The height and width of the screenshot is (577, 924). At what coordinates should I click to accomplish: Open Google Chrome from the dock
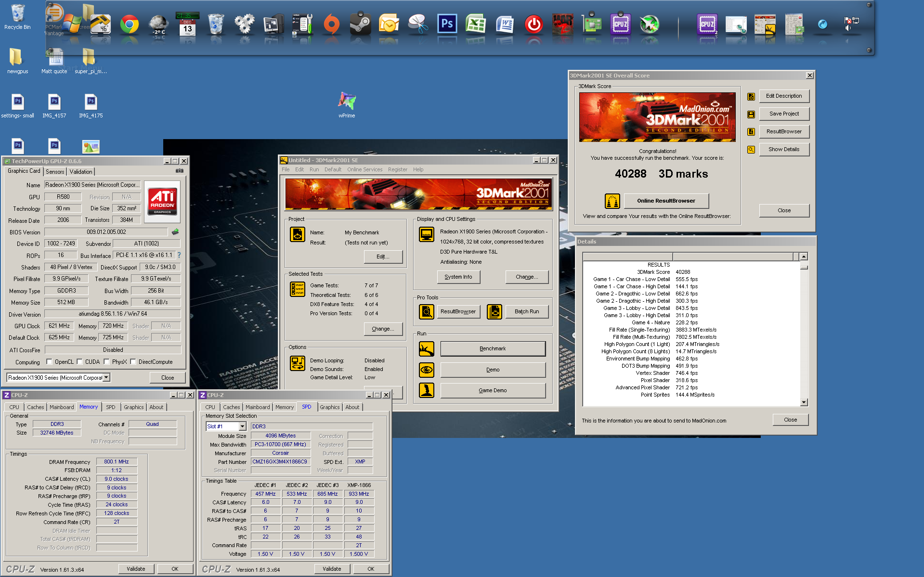(x=129, y=24)
